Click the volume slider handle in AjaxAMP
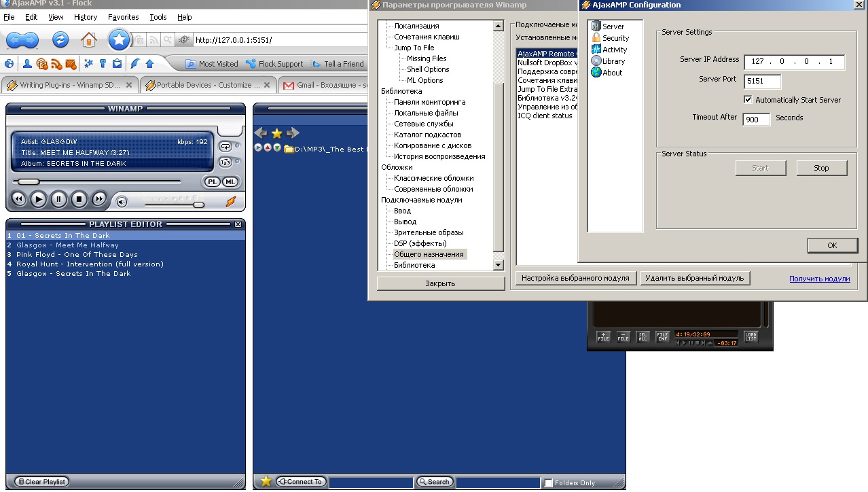 point(198,205)
